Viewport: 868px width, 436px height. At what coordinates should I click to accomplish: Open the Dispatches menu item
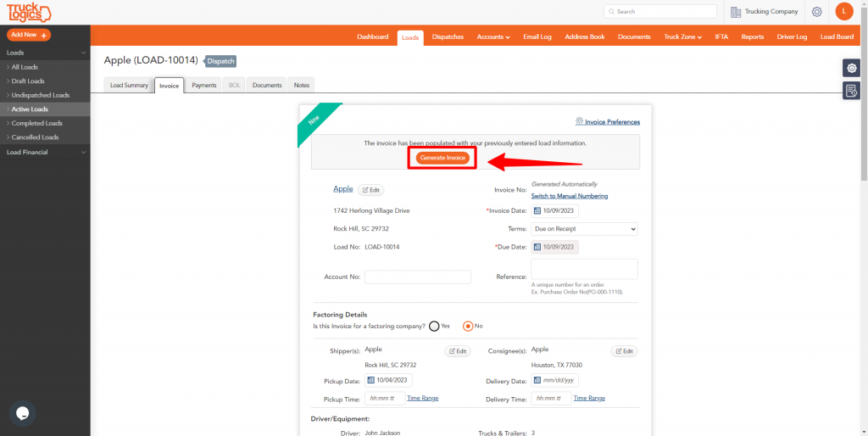[x=448, y=37]
